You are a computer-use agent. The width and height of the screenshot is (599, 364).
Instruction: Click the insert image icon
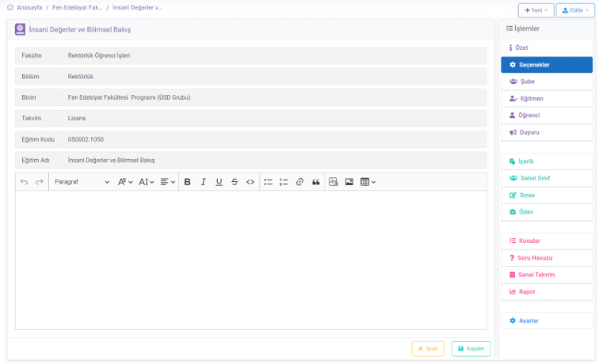pos(349,182)
